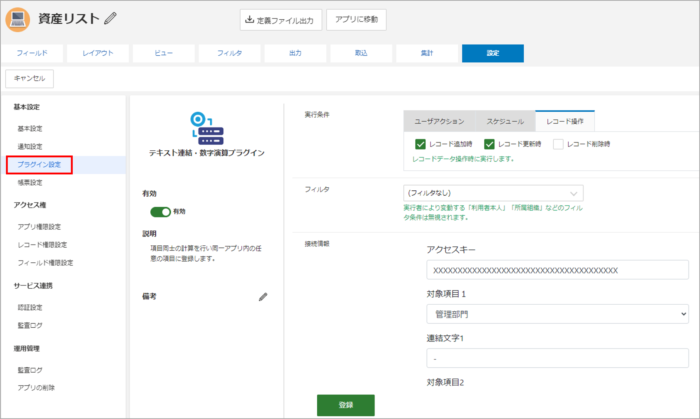Open アプリの削除 in the sidebar

(36, 388)
